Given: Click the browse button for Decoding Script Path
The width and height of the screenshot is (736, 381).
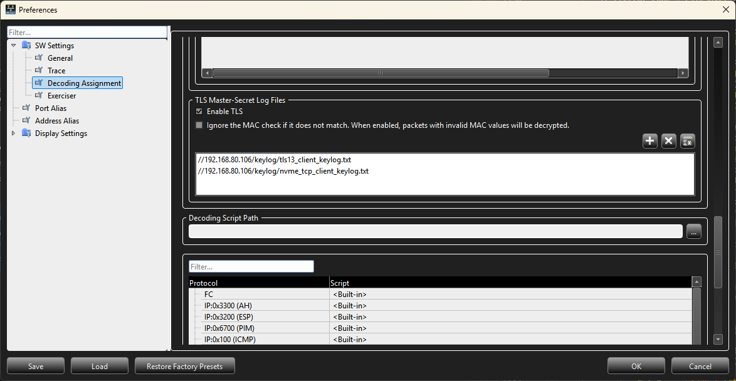Looking at the screenshot, I should coord(694,231).
